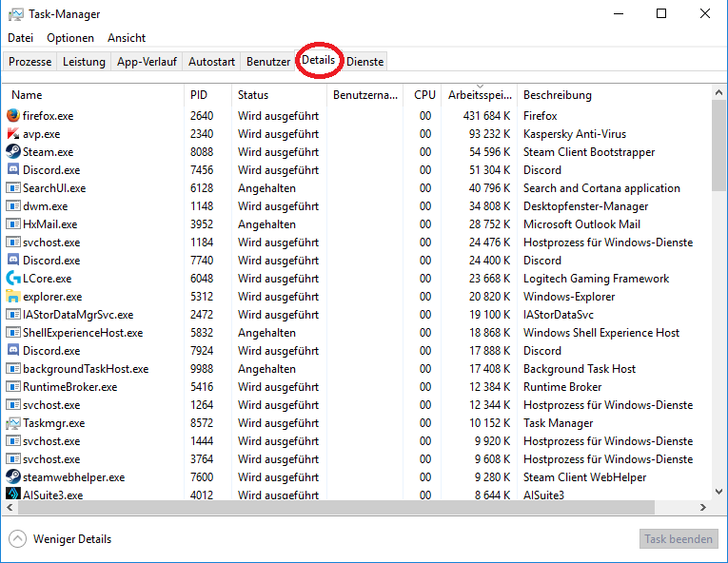The width and height of the screenshot is (728, 563).
Task: Open the Ansicht menu
Action: (127, 38)
